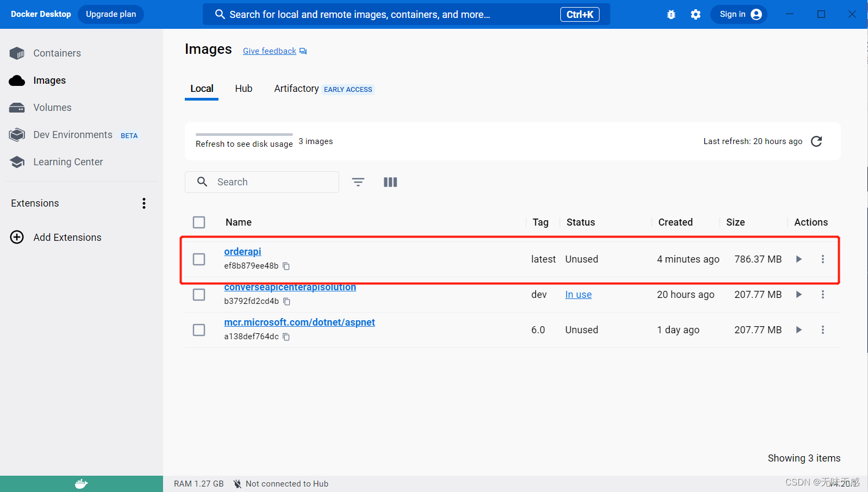Click the '3 images' count text
This screenshot has width=868, height=492.
[316, 141]
